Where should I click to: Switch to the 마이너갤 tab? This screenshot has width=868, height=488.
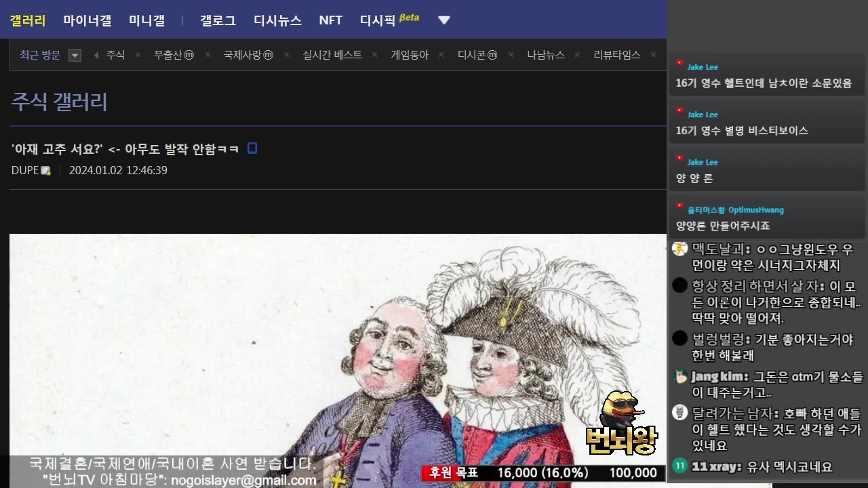[x=87, y=20]
